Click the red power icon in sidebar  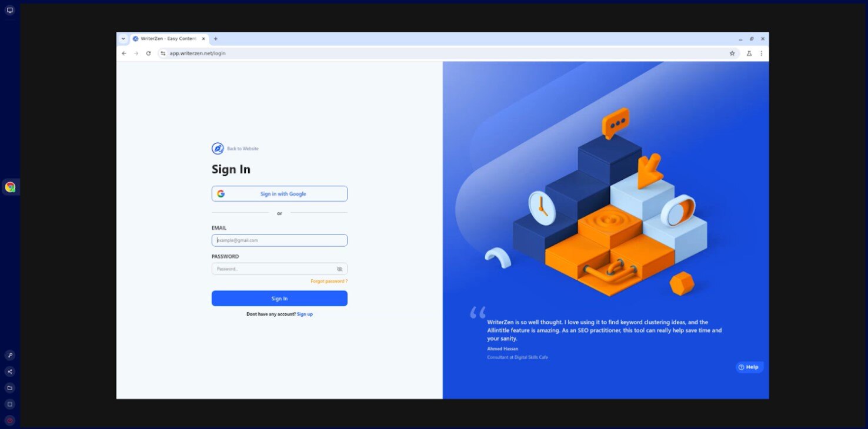coord(10,420)
